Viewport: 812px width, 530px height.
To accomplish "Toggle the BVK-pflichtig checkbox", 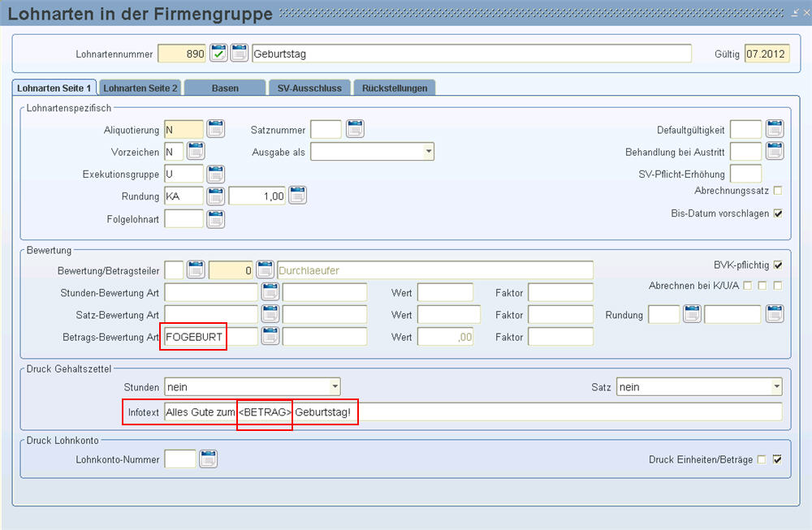I will [x=778, y=265].
